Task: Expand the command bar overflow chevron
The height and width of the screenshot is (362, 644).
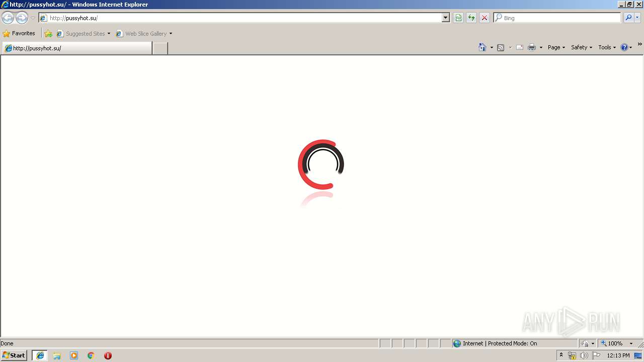Action: (x=639, y=45)
